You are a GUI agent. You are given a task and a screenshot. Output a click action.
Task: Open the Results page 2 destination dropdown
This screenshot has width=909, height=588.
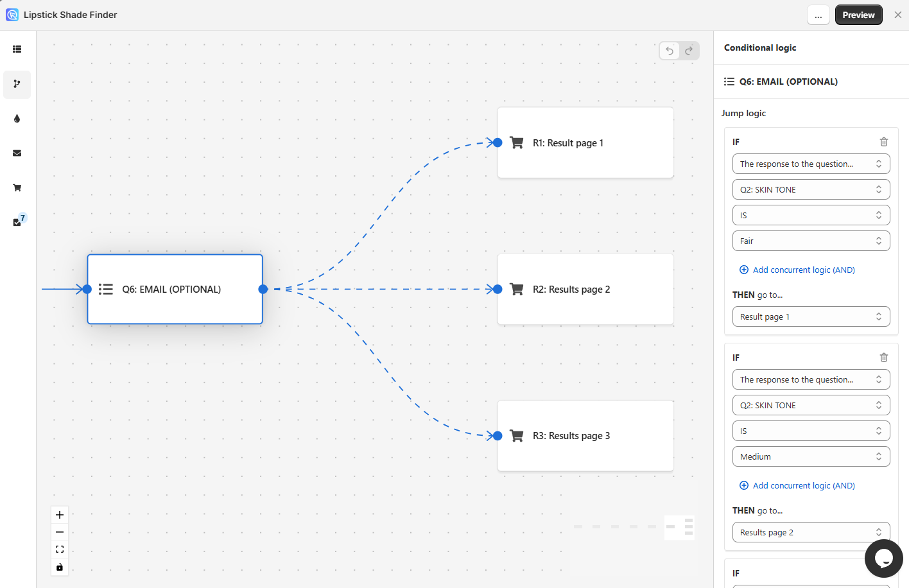[811, 532]
